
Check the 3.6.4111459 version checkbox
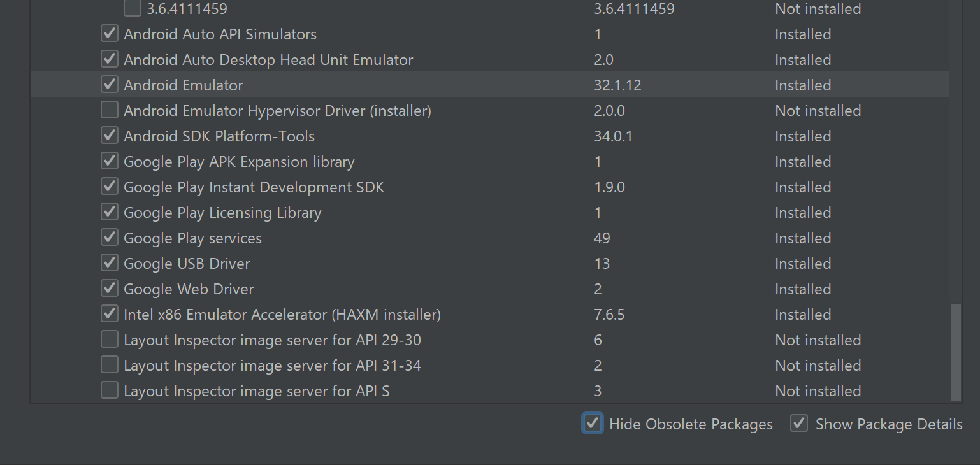[x=133, y=8]
